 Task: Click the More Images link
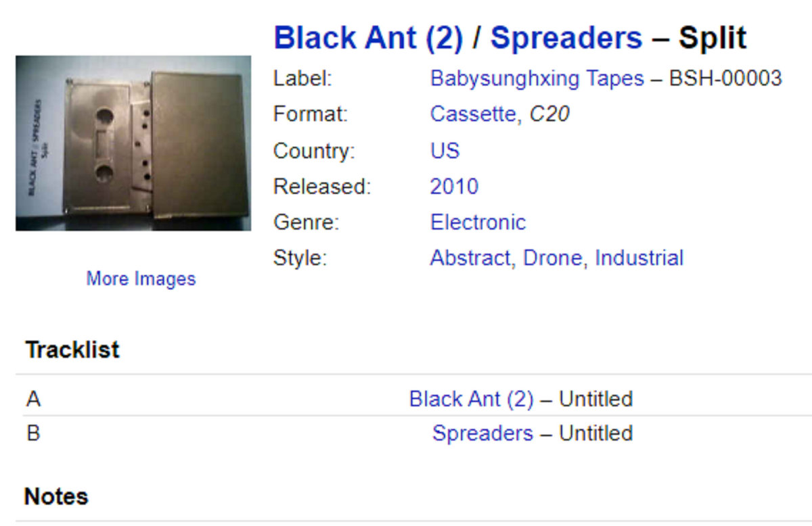(x=141, y=279)
